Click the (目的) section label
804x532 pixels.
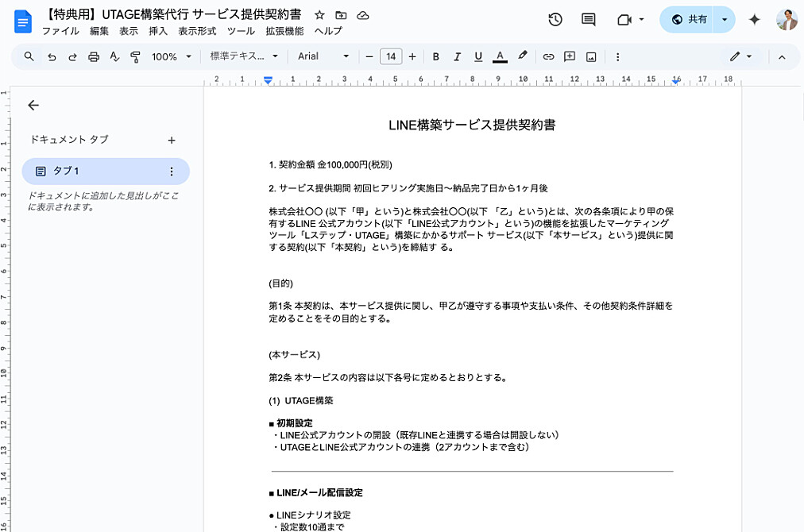(x=280, y=283)
